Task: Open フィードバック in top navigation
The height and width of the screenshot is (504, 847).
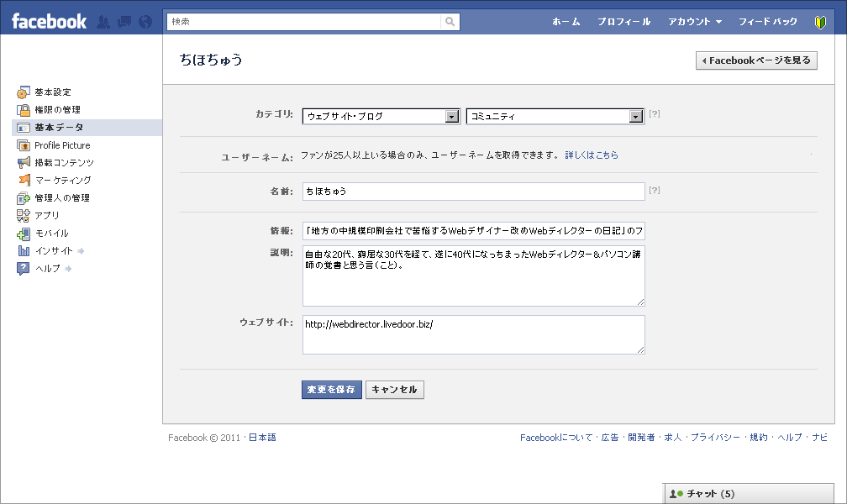Action: pyautogui.click(x=768, y=22)
